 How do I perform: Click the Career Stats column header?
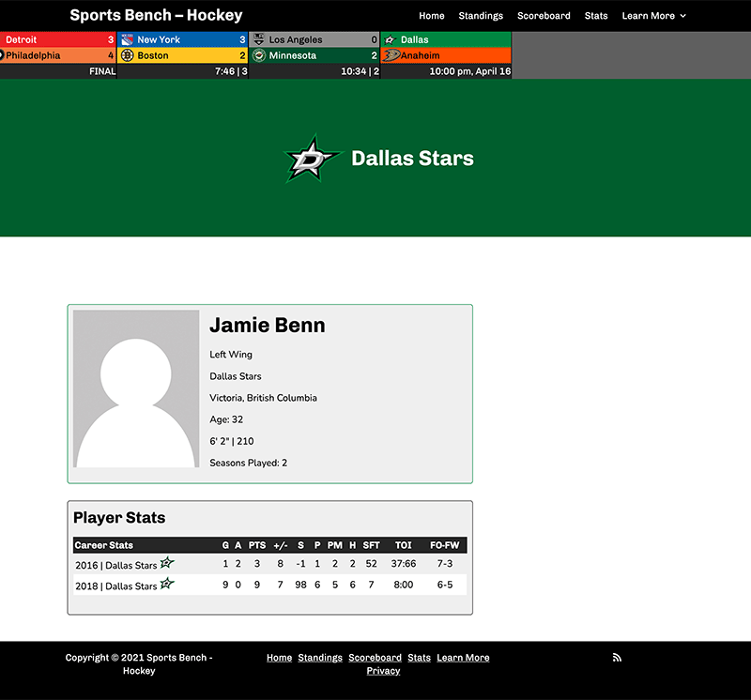(x=104, y=545)
